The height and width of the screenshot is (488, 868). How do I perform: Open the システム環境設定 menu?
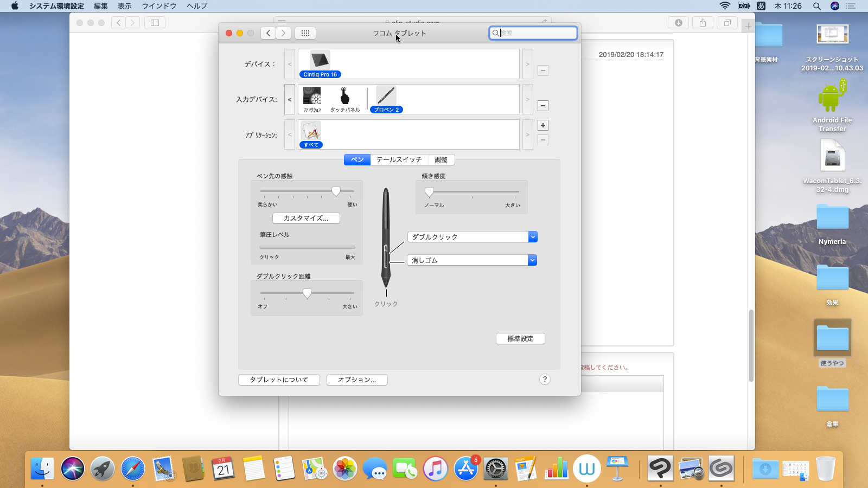56,6
